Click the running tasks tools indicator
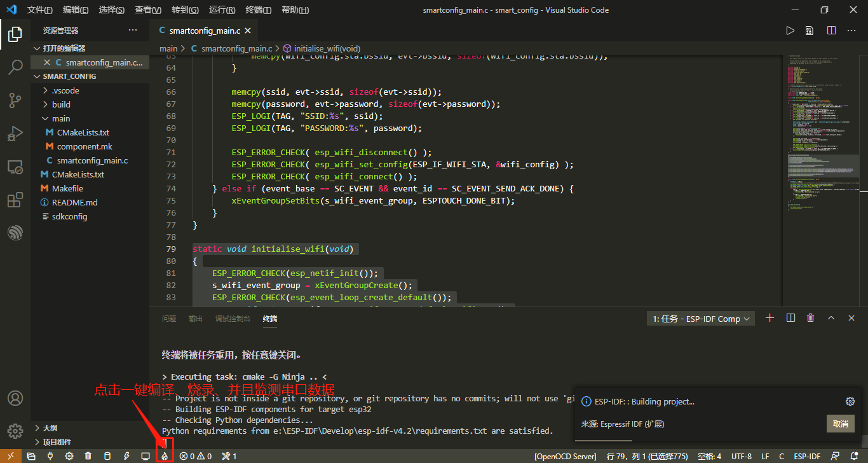This screenshot has height=463, width=868. (x=229, y=456)
